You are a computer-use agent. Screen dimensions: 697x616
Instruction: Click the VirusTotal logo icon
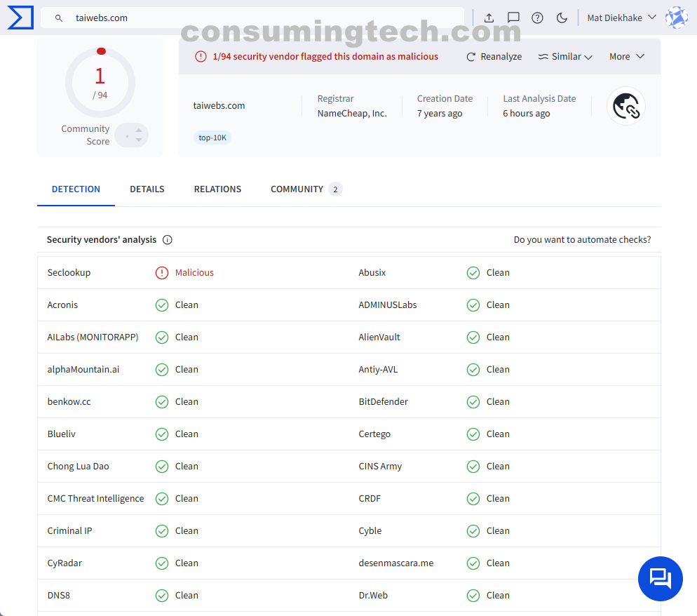(x=20, y=18)
